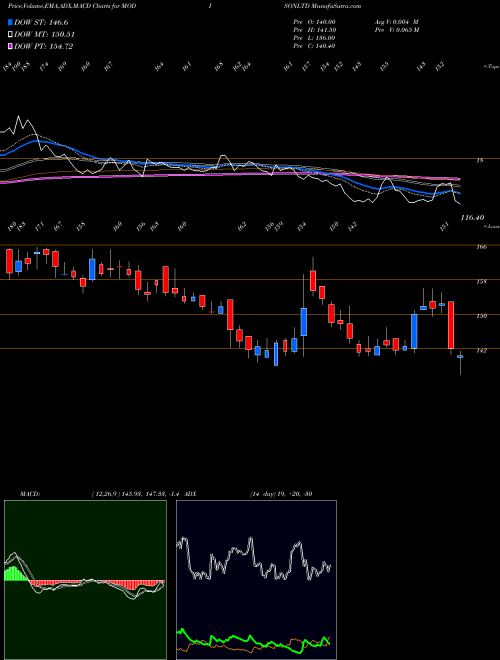Click the 'Pre V: 0.065 M' value

[396, 30]
